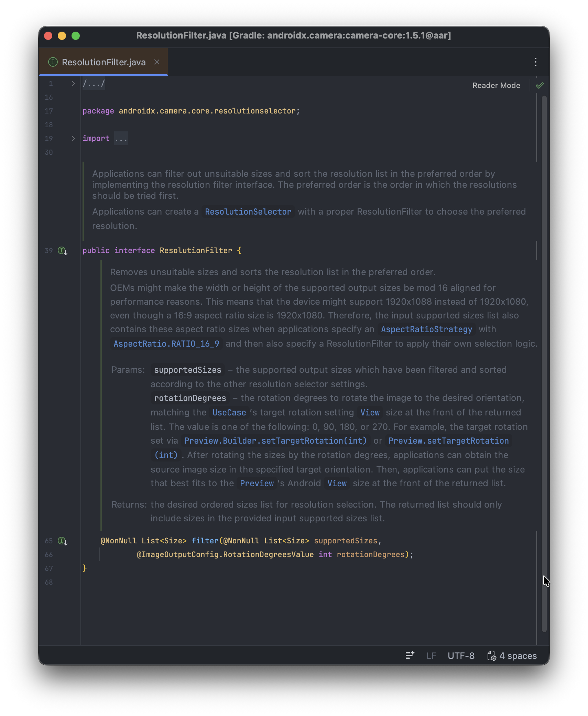Open the UTF-8 file encoding selector
Image resolution: width=588 pixels, height=716 pixels.
[461, 656]
